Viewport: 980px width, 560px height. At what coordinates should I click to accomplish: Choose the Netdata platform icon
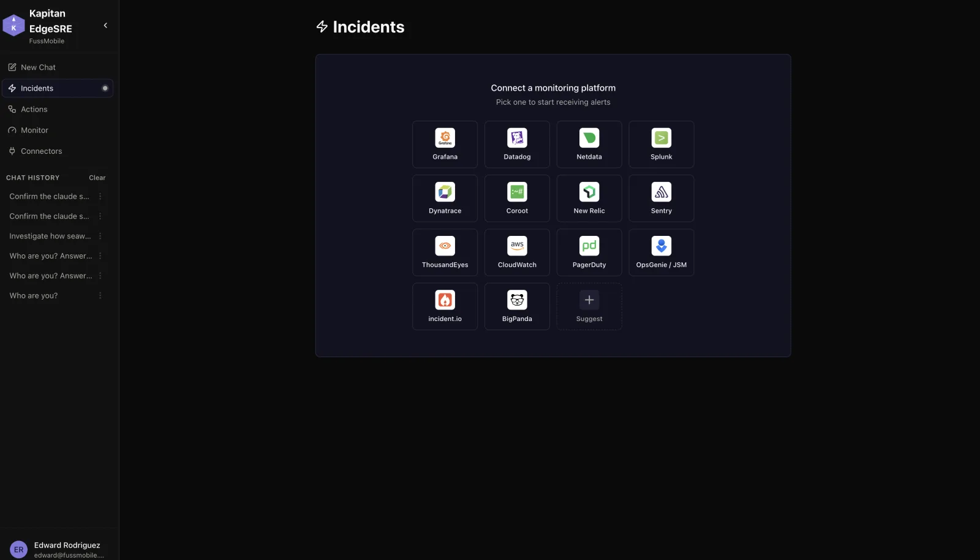[x=589, y=138]
